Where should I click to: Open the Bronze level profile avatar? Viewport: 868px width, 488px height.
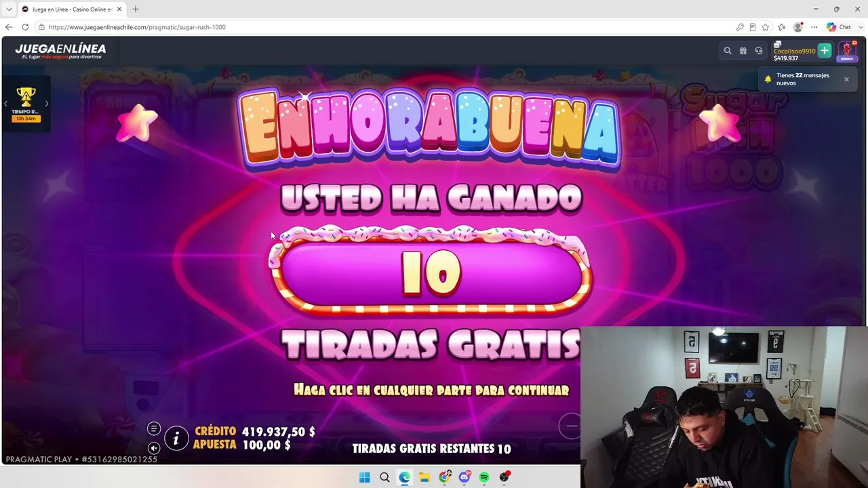846,51
